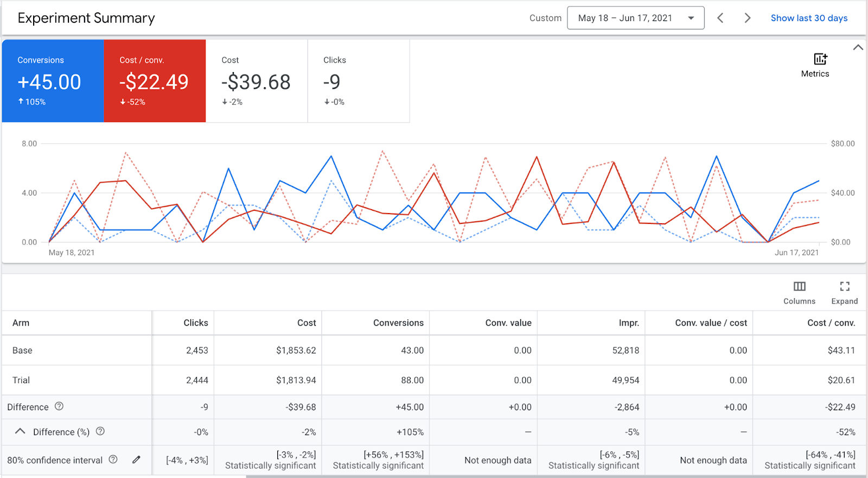Image resolution: width=868 pixels, height=478 pixels.
Task: Go to next date range arrow
Action: (x=748, y=18)
